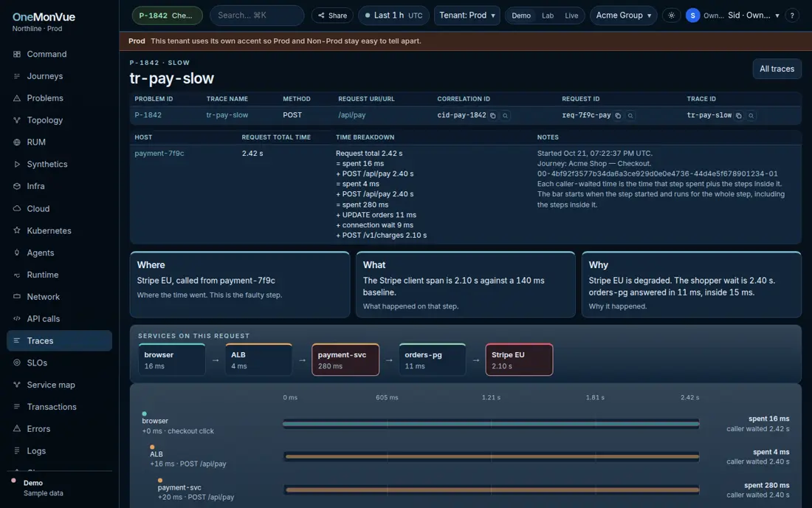The image size is (812, 508).
Task: Search for trace ID tr-pay-slow
Action: click(751, 115)
